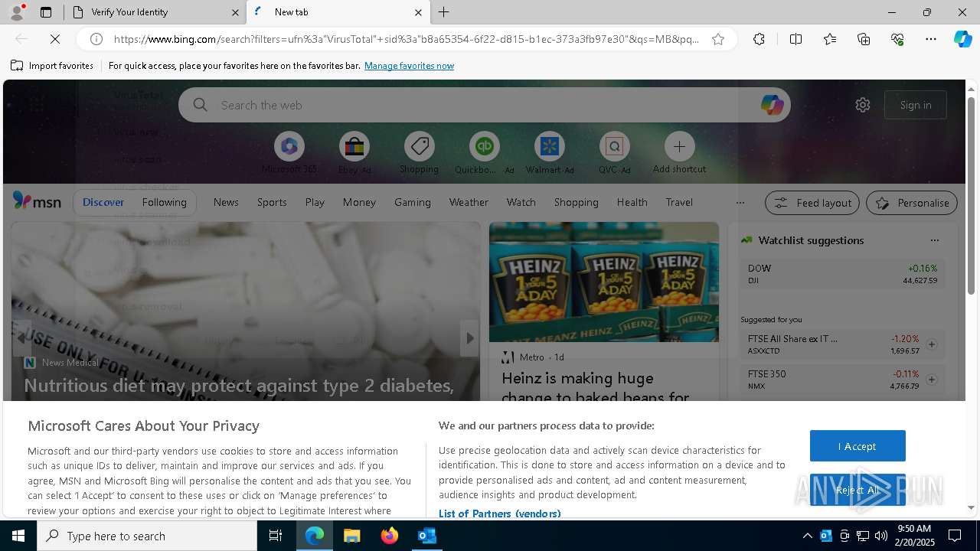Stop loading the page
980x551 pixels.
point(54,39)
